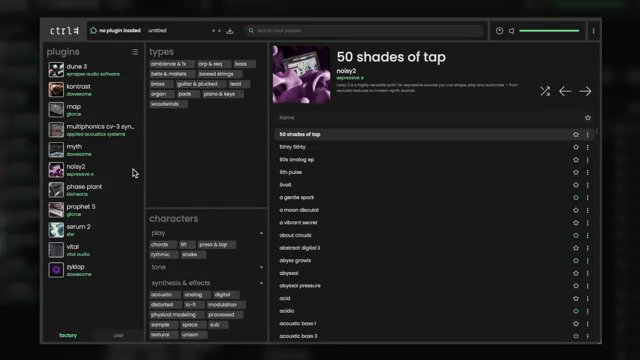This screenshot has height=360, width=640.
Task: Click the search your presets field
Action: [364, 31]
